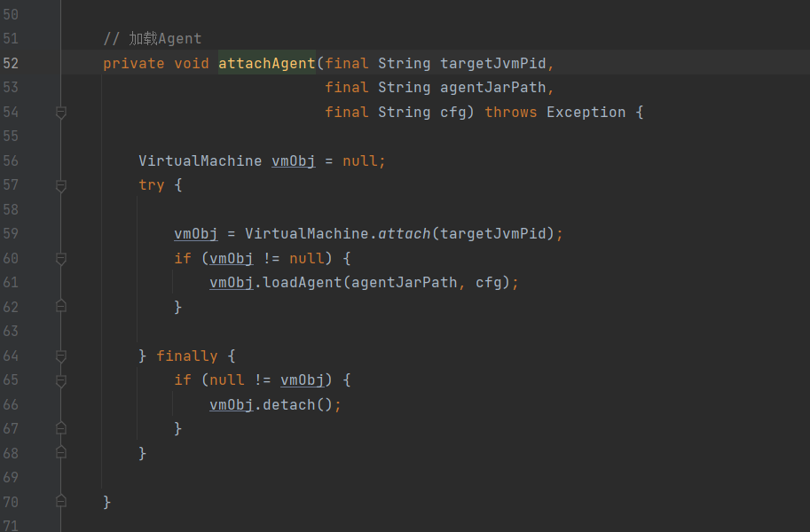
Task: Fold the if vmObj != null block at line 60
Action: click(x=61, y=259)
